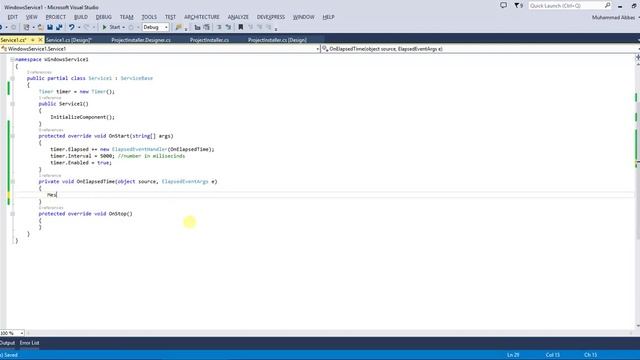This screenshot has height=360, width=640.
Task: Collapse the OnStart method outline
Action: tap(12, 136)
